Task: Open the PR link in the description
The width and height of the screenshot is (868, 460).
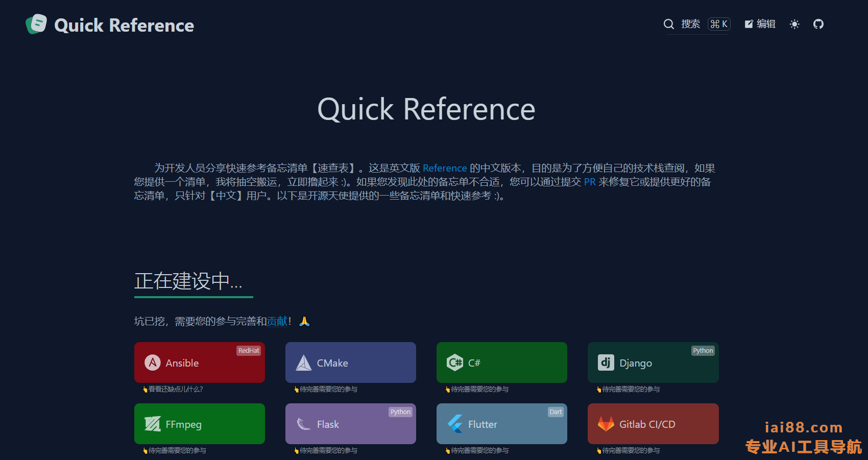Action: coord(590,182)
